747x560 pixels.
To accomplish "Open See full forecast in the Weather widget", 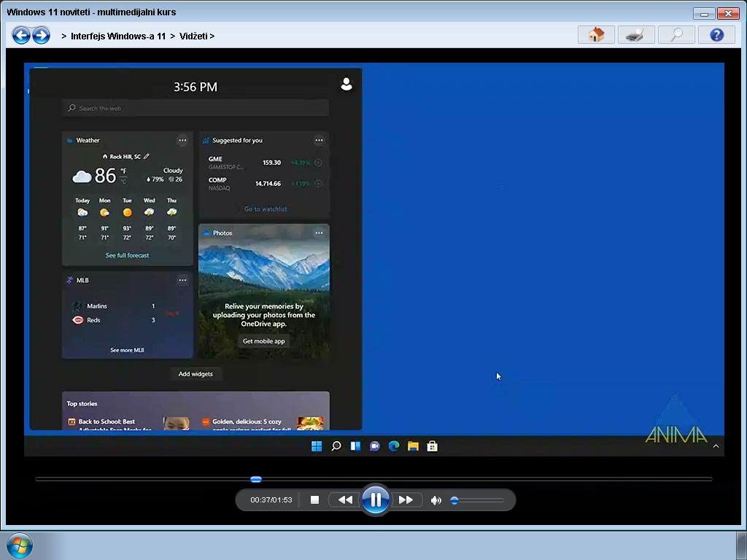I will pyautogui.click(x=127, y=255).
